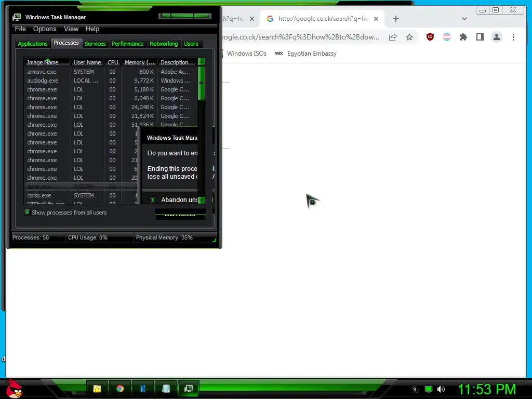The width and height of the screenshot is (532, 399).
Task: Sort by the Description column header
Action: pos(177,62)
